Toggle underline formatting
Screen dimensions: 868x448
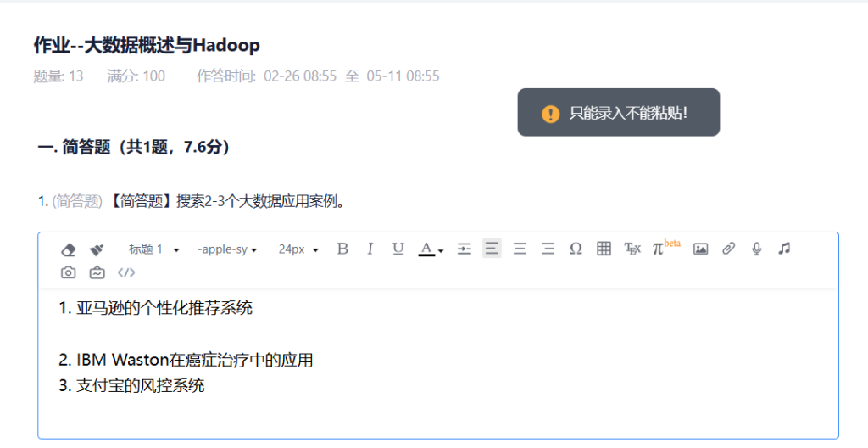point(398,249)
